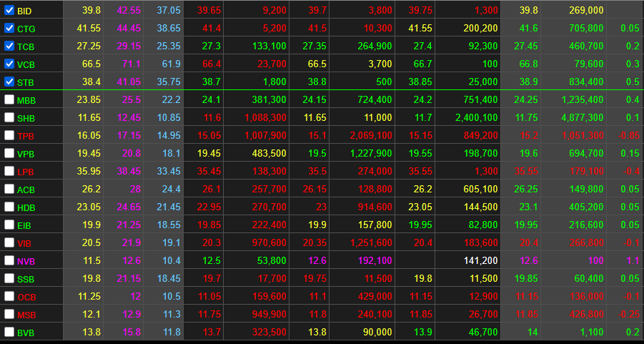644x344 pixels.
Task: Tick the EIB row checkbox
Action: [x=9, y=225]
